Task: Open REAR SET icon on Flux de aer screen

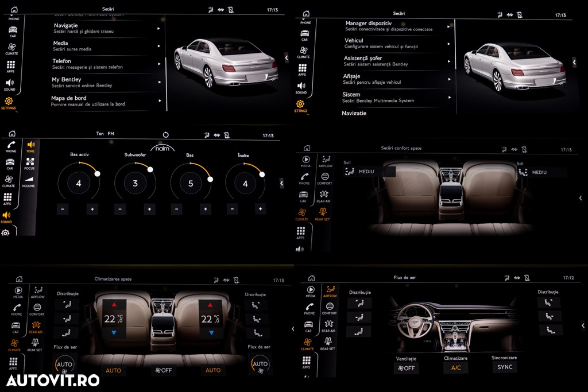Action: coord(328,344)
